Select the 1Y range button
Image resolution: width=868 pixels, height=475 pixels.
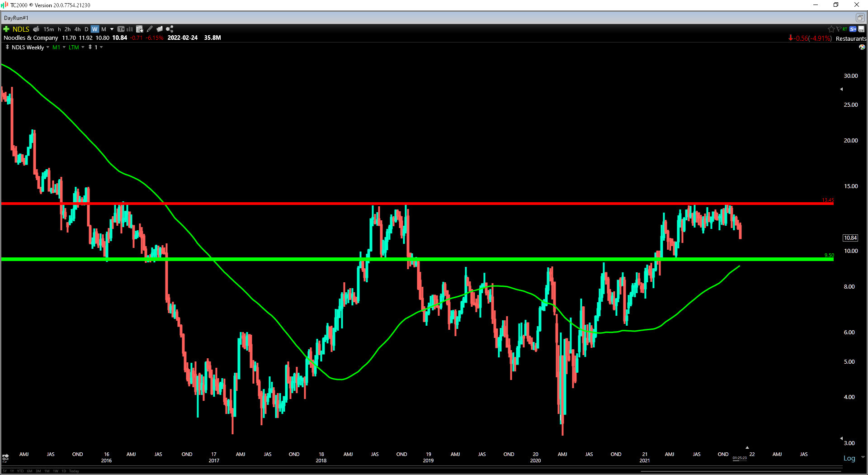click(x=12, y=471)
